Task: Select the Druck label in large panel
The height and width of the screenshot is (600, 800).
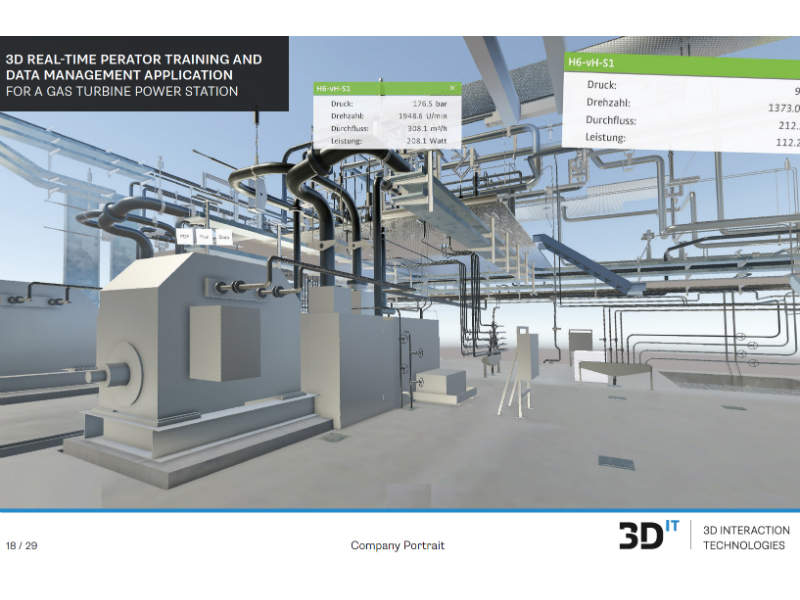Action: [x=605, y=85]
